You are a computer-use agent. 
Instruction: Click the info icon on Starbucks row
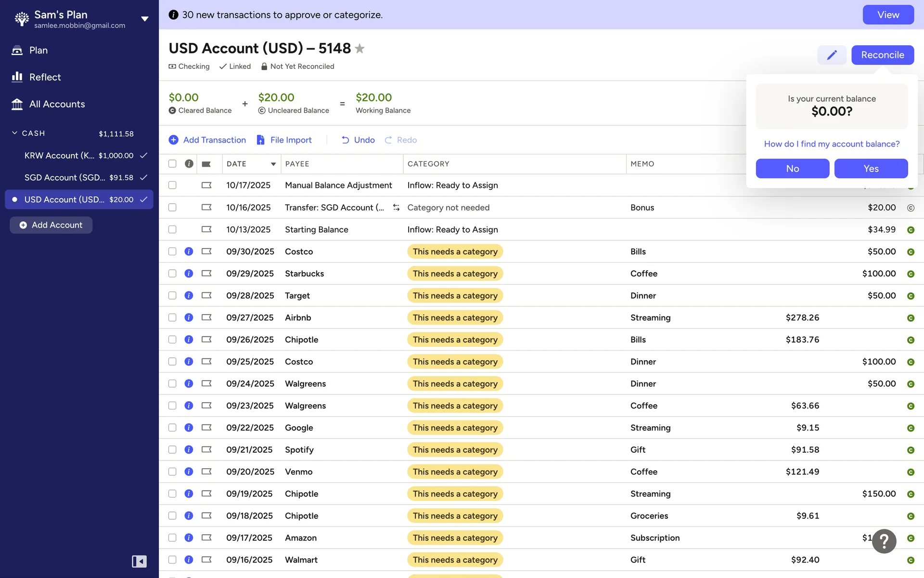[189, 274]
